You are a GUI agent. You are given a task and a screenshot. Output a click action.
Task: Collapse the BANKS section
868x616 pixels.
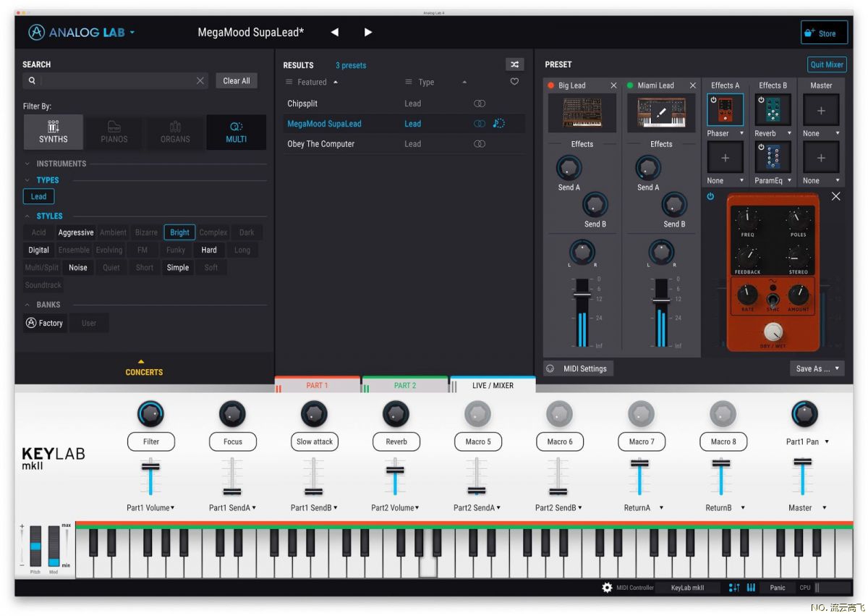(x=27, y=305)
